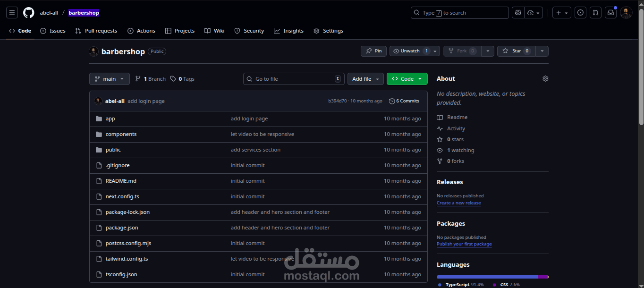Expand the Fork options arrow

pos(488,51)
